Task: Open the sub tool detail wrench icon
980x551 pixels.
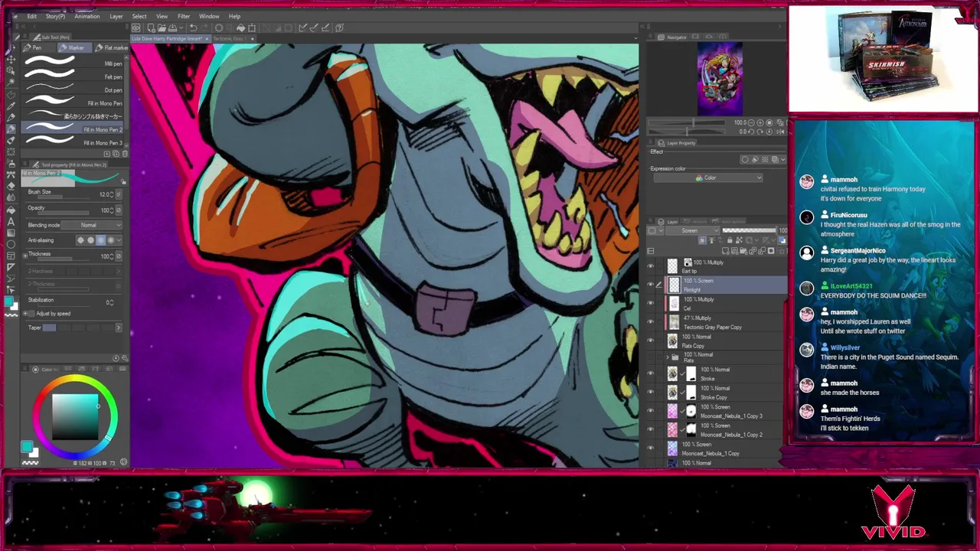Action: pos(125,357)
